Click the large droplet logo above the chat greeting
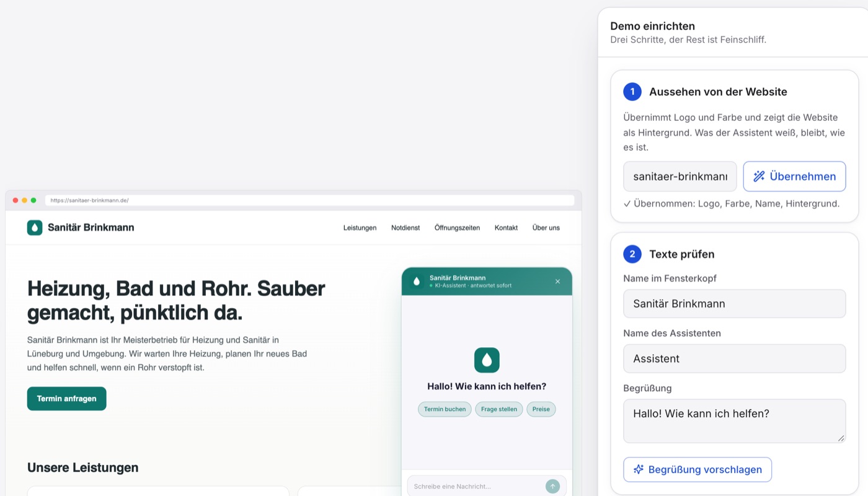This screenshot has width=868, height=496. coord(487,360)
